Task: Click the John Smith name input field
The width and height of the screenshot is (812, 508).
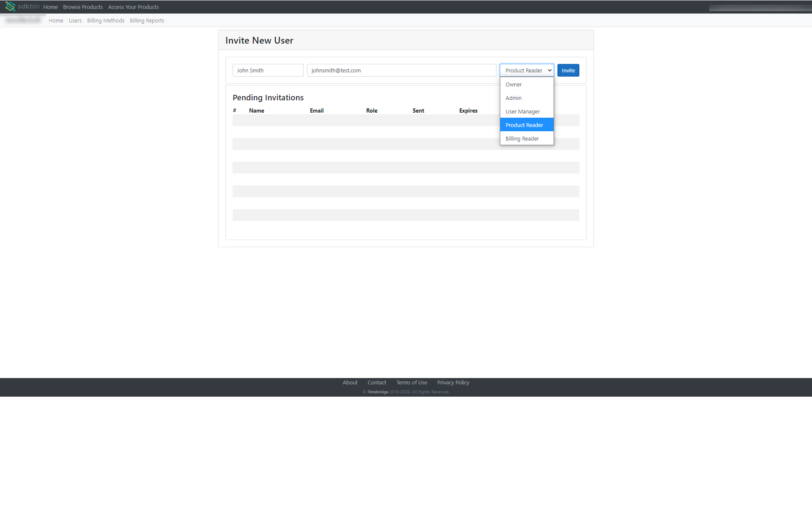Action: click(x=268, y=70)
